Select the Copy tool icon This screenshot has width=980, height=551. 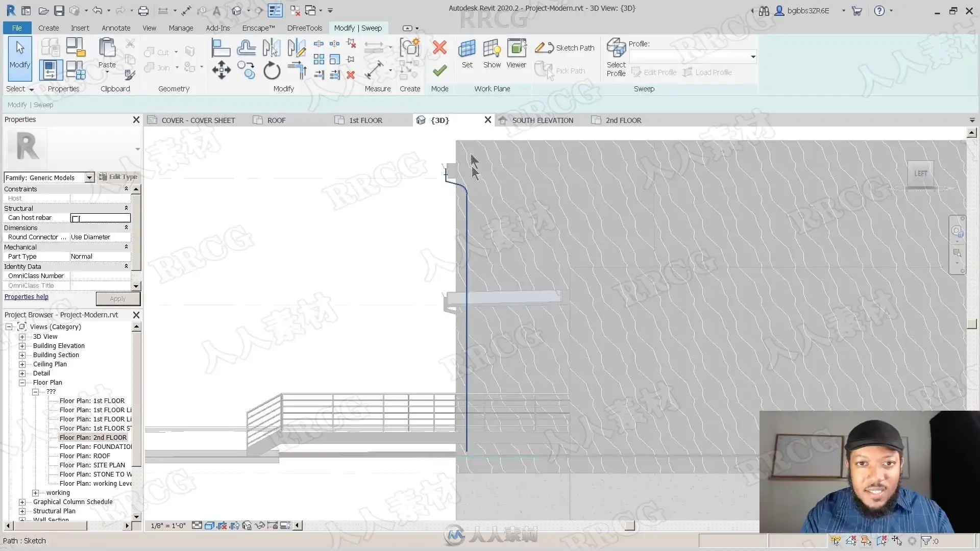pos(246,70)
